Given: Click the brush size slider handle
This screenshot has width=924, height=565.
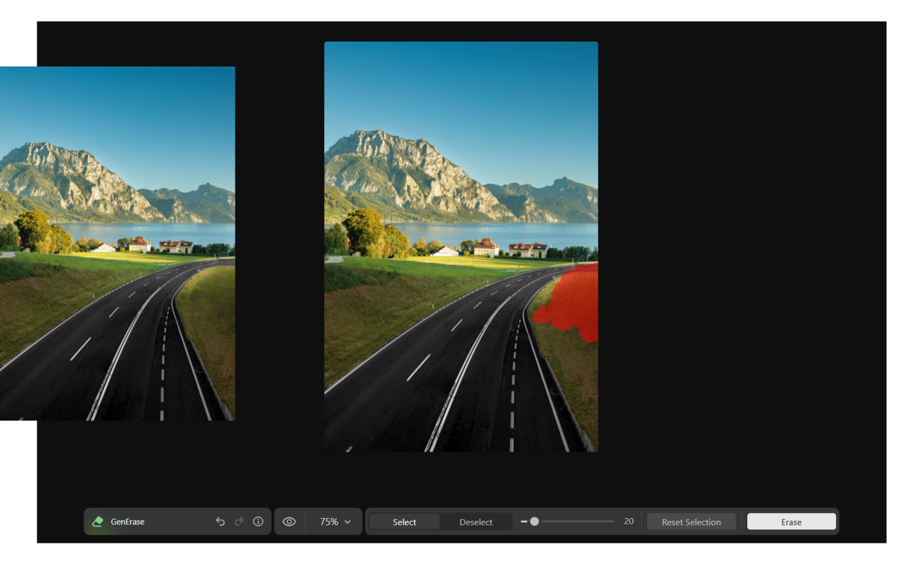Looking at the screenshot, I should click(534, 522).
